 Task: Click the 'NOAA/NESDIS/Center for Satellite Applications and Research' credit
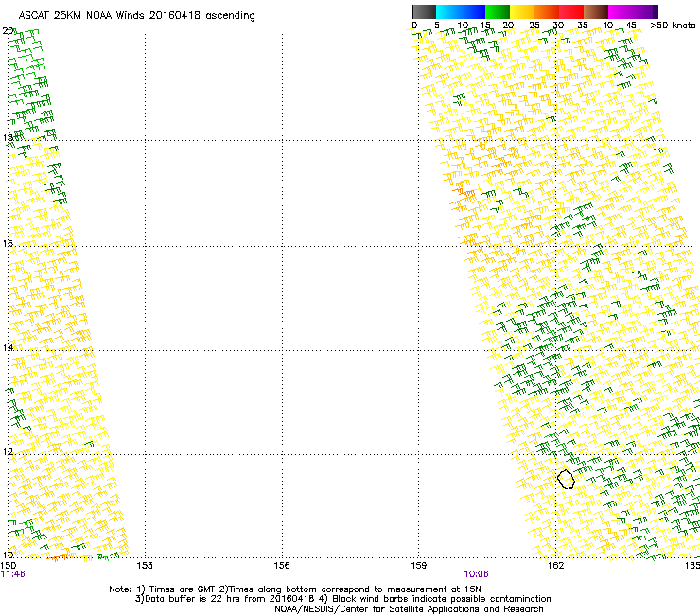tap(409, 609)
